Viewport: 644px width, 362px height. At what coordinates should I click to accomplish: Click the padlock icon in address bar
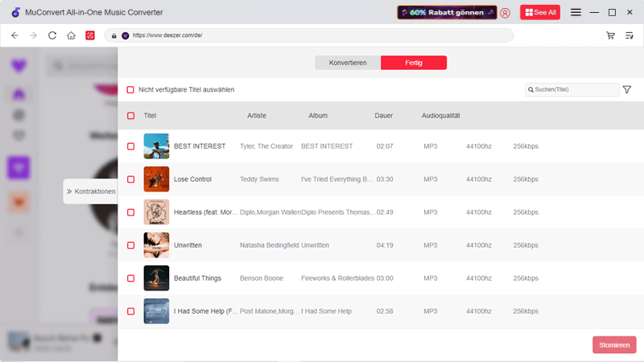click(x=114, y=35)
